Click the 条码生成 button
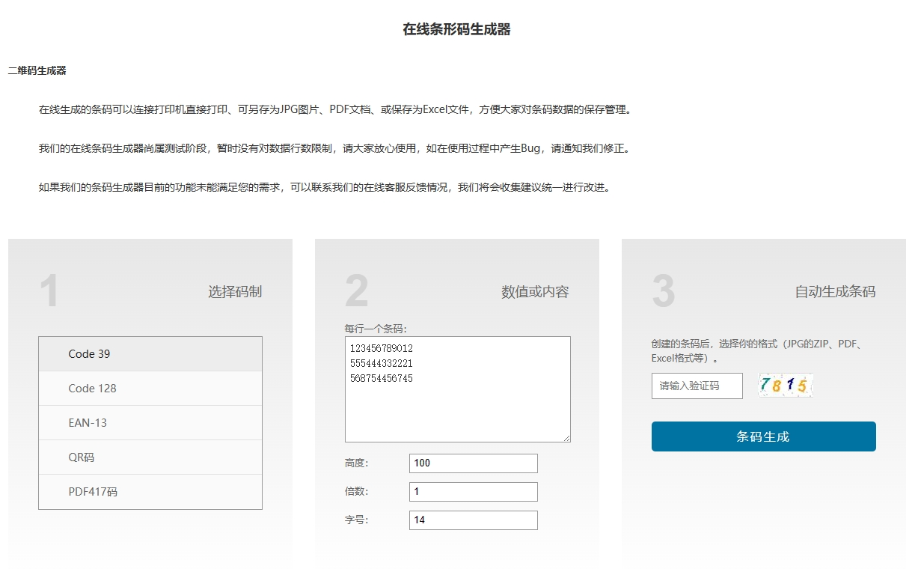 [x=763, y=436]
